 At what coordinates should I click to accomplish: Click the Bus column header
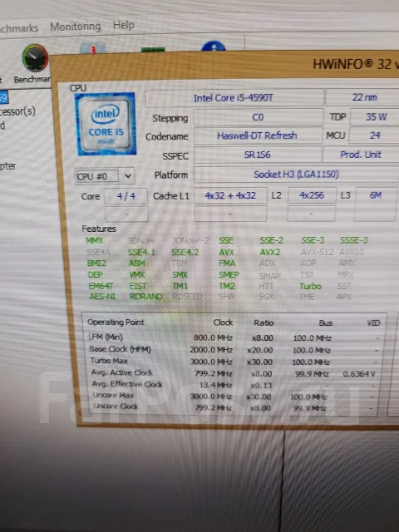click(x=325, y=323)
